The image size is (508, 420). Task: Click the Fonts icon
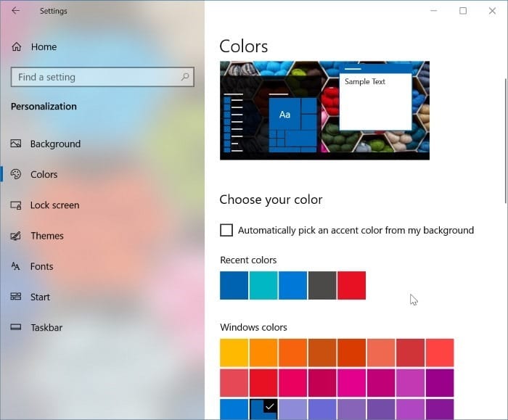[15, 266]
